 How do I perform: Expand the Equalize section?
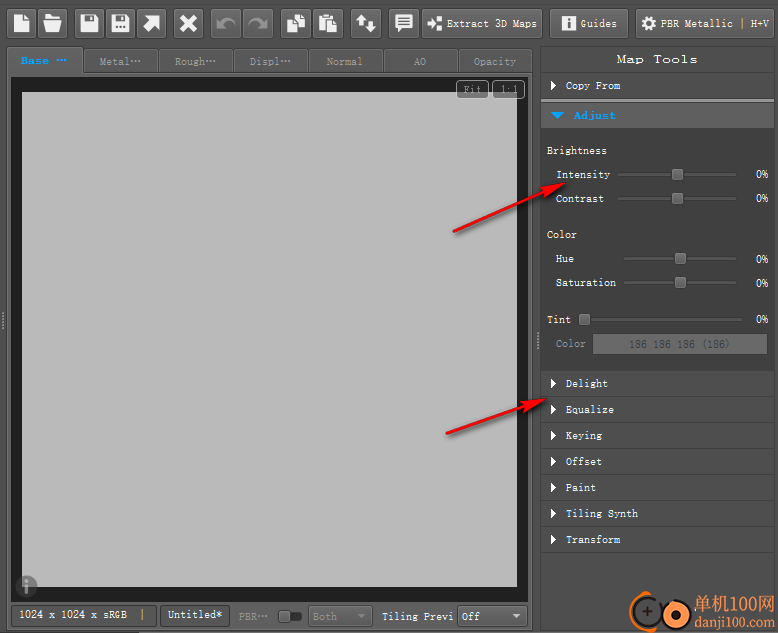click(x=657, y=410)
